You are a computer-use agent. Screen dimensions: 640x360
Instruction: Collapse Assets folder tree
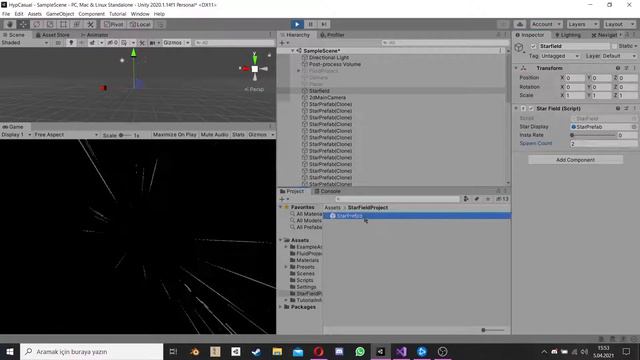[x=280, y=240]
